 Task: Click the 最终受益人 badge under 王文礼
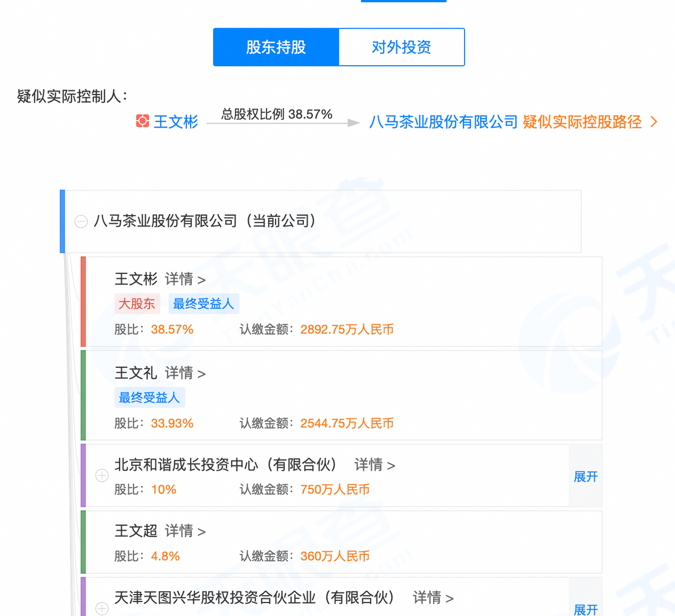[x=149, y=397]
